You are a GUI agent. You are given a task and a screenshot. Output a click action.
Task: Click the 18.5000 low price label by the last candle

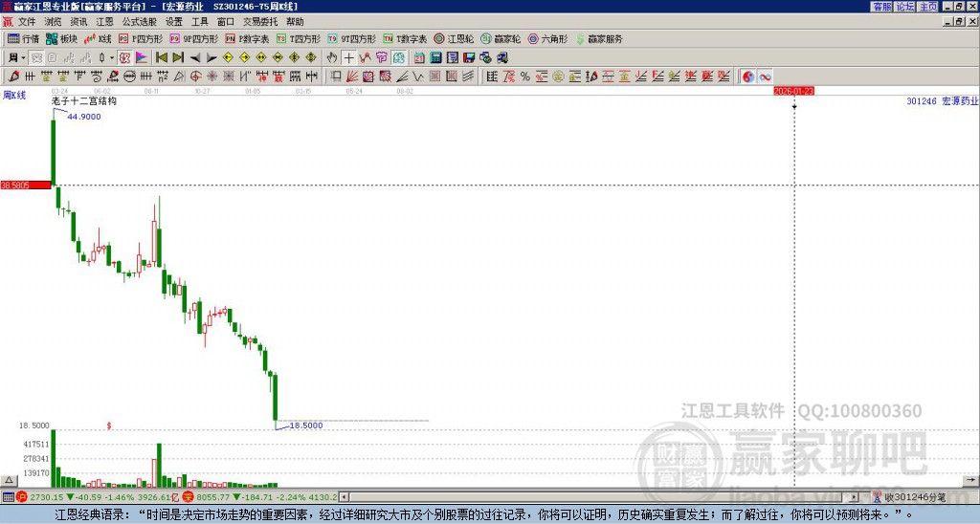tap(306, 426)
